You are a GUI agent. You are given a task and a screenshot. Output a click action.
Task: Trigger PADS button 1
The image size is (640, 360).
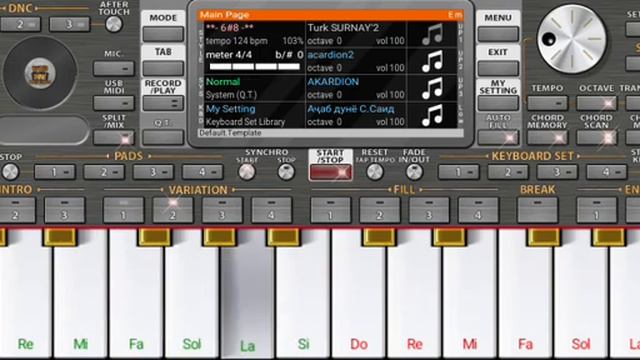click(55, 172)
